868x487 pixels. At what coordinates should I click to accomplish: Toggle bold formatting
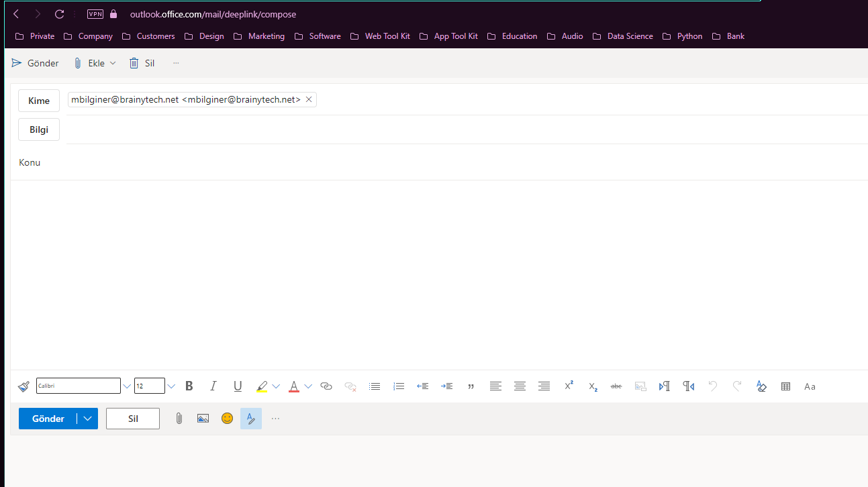[x=189, y=386]
